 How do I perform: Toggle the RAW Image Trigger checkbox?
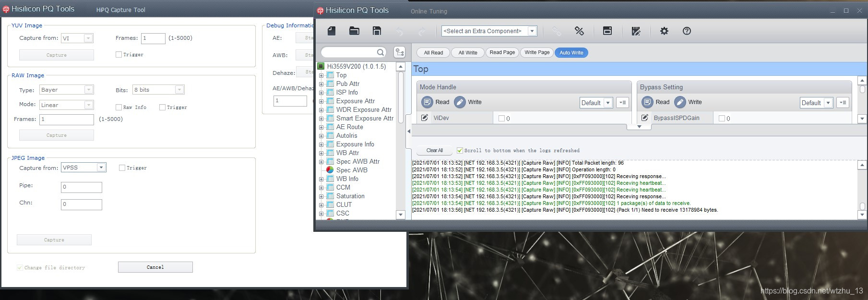click(x=162, y=108)
